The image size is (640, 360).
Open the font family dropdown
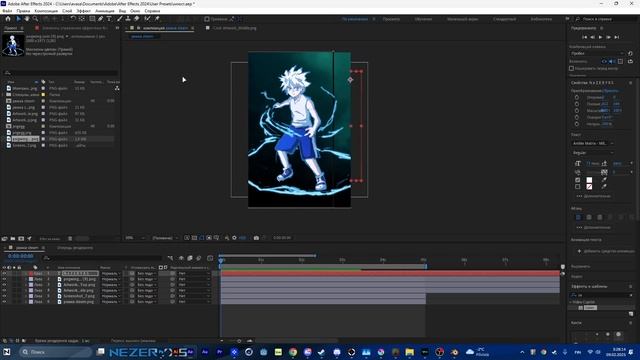click(592, 143)
